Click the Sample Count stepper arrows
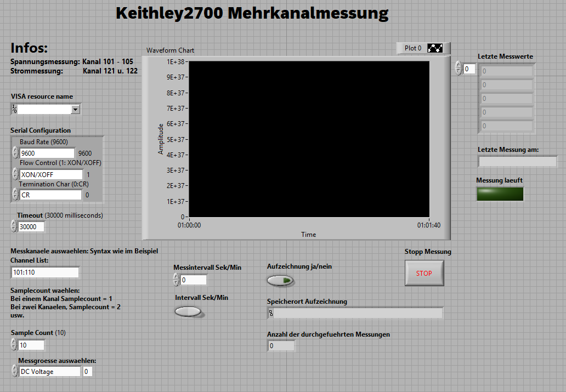This screenshot has width=566, height=392. click(14, 345)
